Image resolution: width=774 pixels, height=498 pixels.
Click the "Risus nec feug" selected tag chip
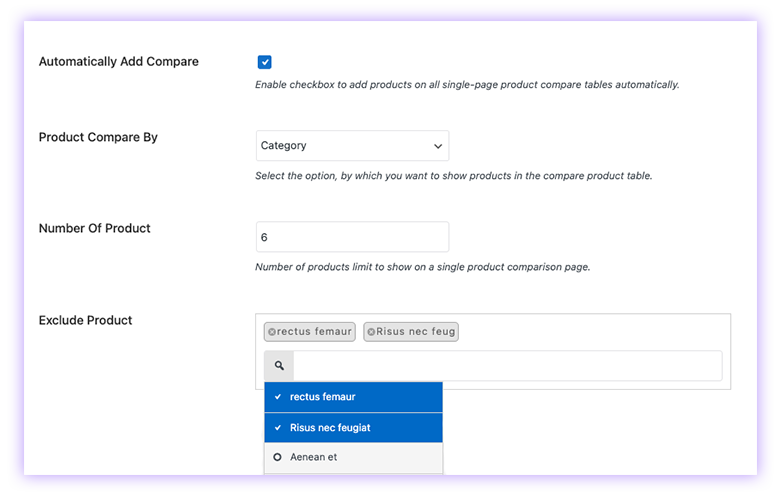[415, 332]
